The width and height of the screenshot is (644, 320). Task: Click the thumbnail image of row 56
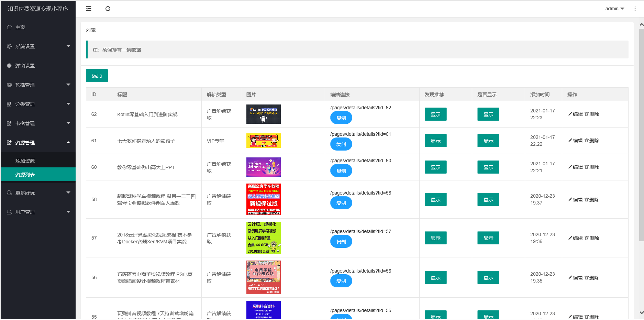point(263,277)
